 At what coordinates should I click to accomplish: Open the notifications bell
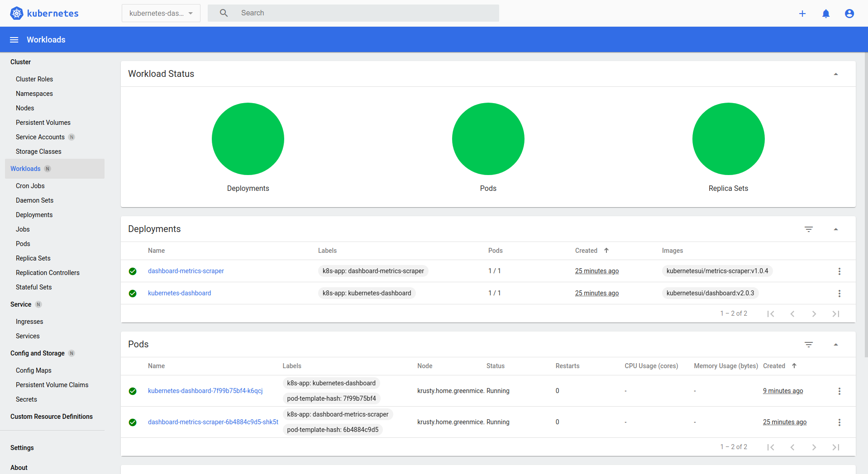826,14
